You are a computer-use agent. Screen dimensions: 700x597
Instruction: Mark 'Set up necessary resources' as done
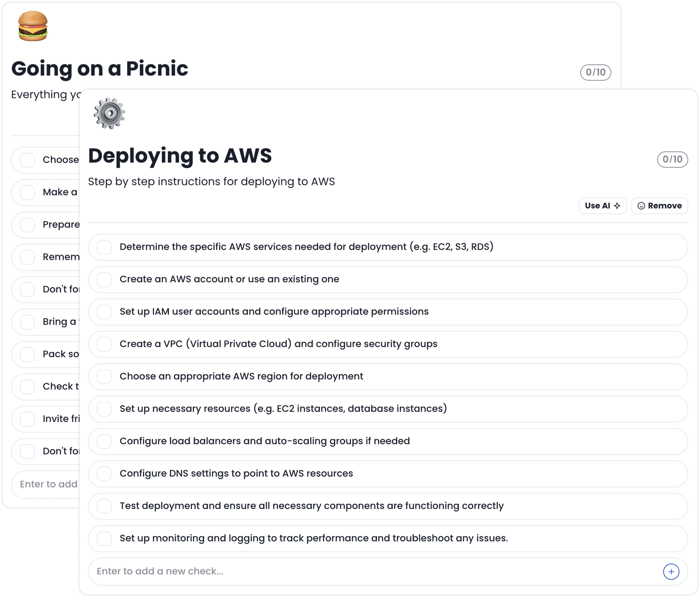click(104, 409)
